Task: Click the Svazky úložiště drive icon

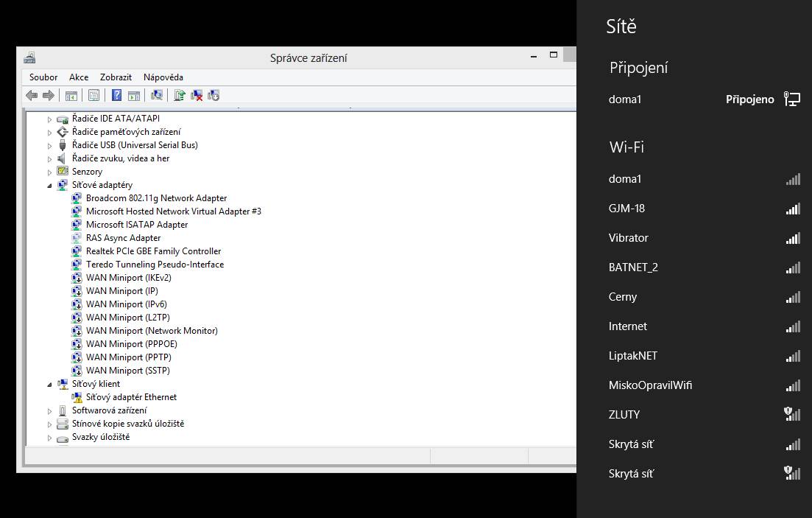Action: (x=63, y=438)
